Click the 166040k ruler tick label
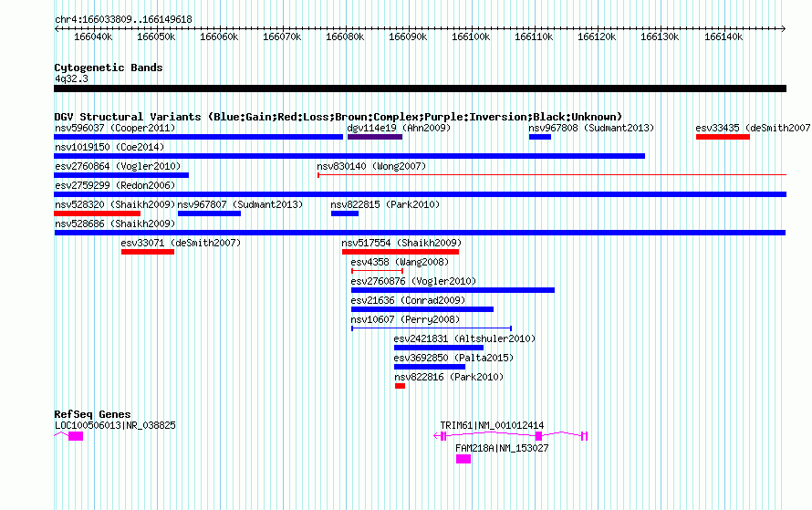Image resolution: width=812 pixels, height=510 pixels. click(x=93, y=36)
